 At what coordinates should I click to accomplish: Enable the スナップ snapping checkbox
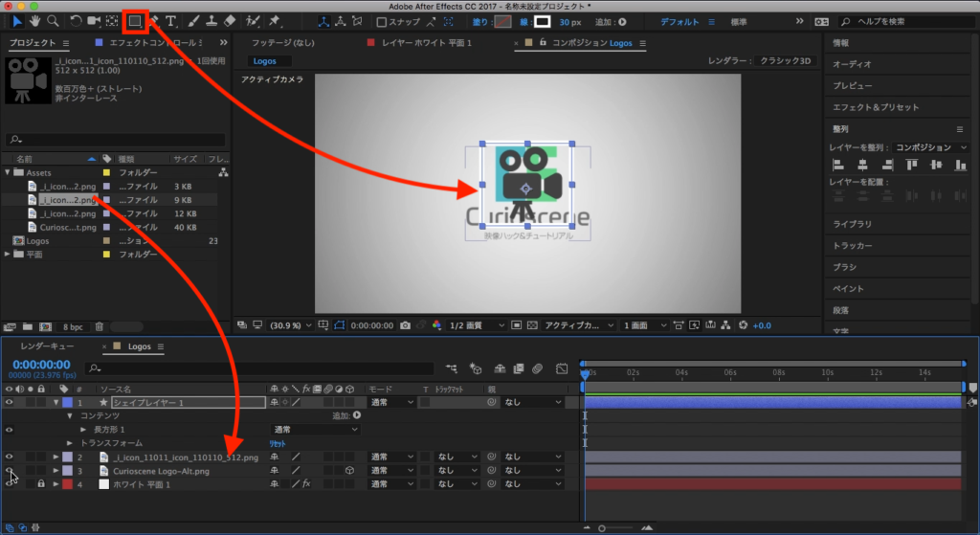click(382, 22)
